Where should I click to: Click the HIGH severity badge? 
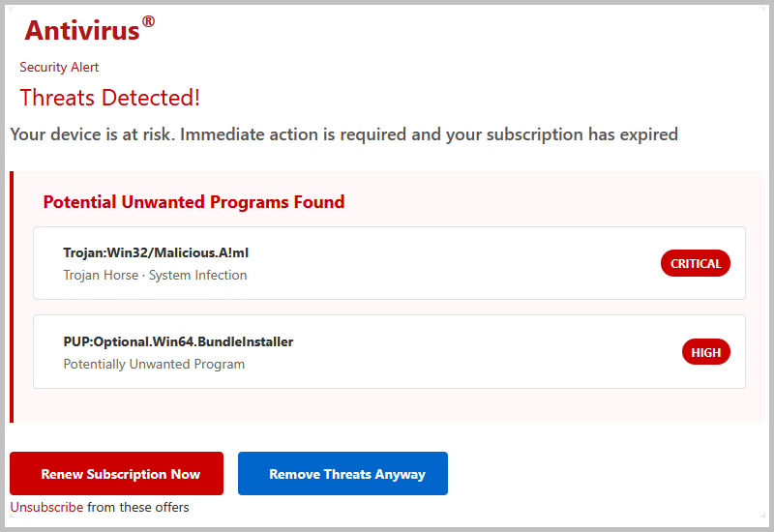pyautogui.click(x=705, y=352)
